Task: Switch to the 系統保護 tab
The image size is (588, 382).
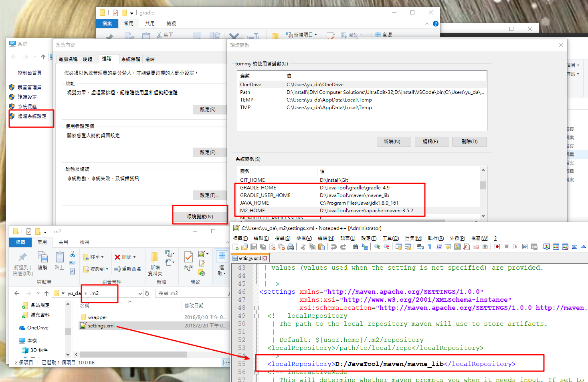Action: [131, 59]
